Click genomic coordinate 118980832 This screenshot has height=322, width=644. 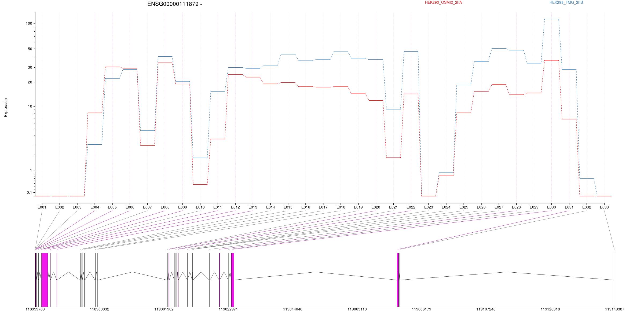coord(100,309)
